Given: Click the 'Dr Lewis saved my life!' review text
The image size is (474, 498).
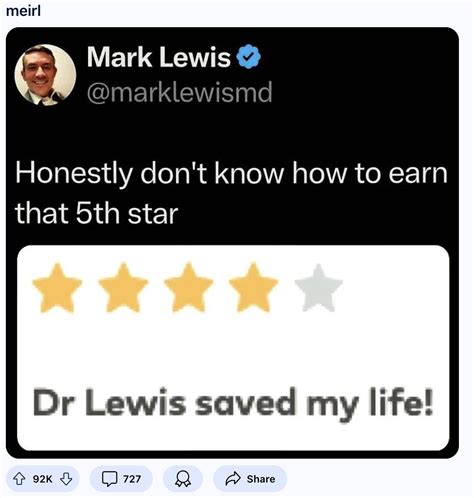Looking at the screenshot, I should 233,403.
